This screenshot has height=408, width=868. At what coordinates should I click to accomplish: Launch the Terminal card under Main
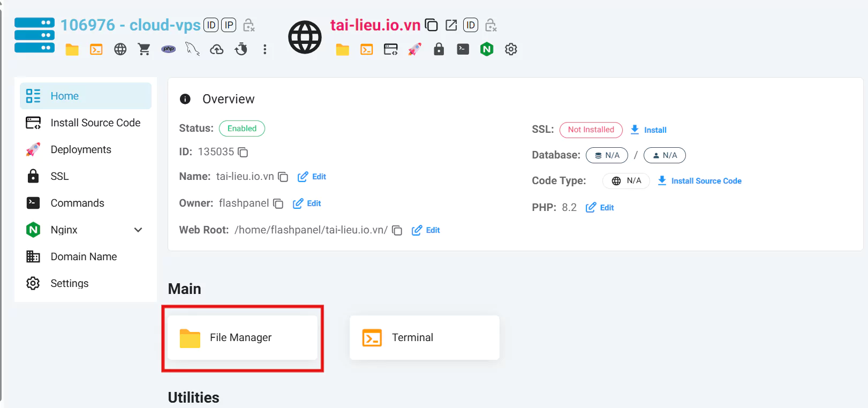424,337
